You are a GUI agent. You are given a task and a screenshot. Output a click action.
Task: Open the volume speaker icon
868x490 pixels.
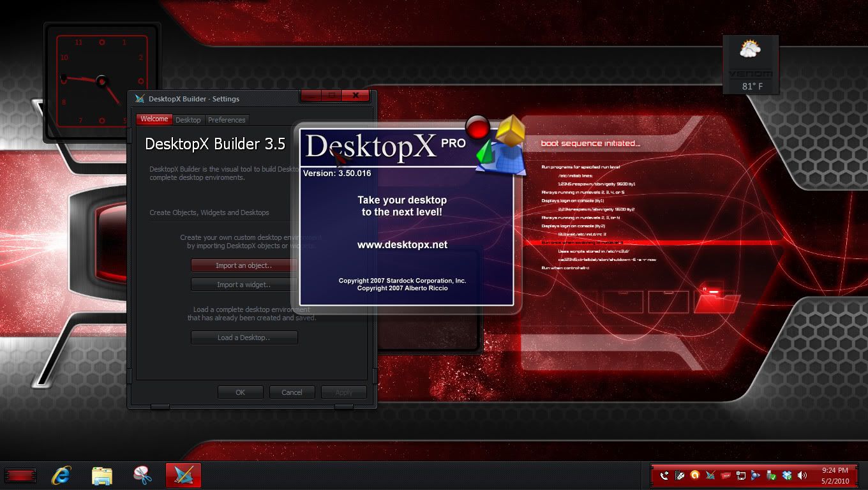802,475
